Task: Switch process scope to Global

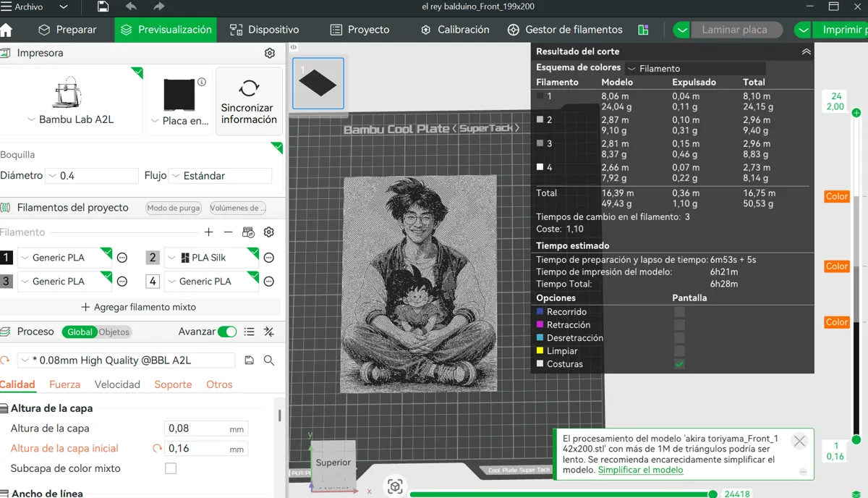Action: pyautogui.click(x=80, y=332)
